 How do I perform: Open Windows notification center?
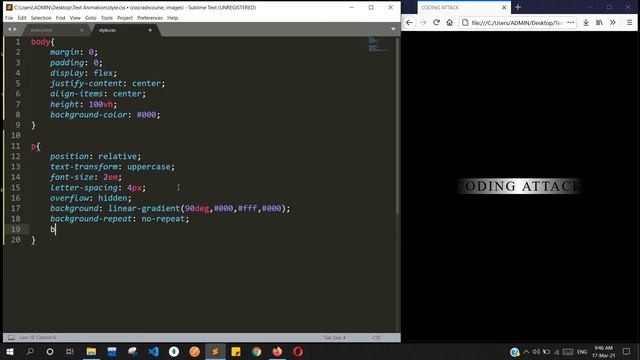click(x=627, y=351)
